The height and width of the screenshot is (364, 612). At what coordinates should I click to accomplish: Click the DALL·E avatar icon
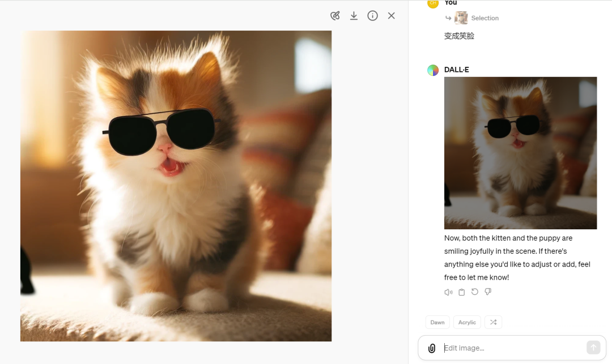pos(433,70)
